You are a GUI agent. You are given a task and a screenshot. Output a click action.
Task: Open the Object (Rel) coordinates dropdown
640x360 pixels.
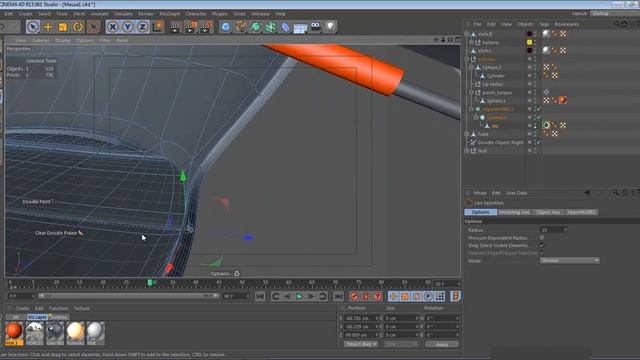pos(360,344)
